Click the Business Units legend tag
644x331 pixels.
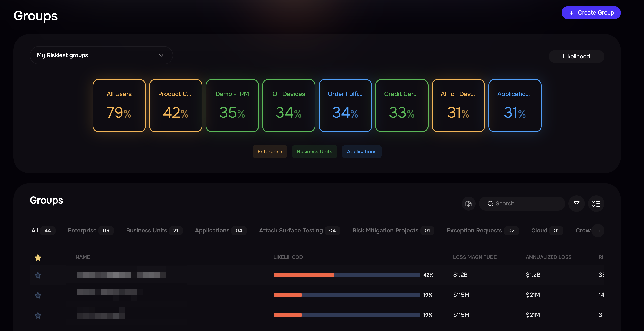click(314, 152)
